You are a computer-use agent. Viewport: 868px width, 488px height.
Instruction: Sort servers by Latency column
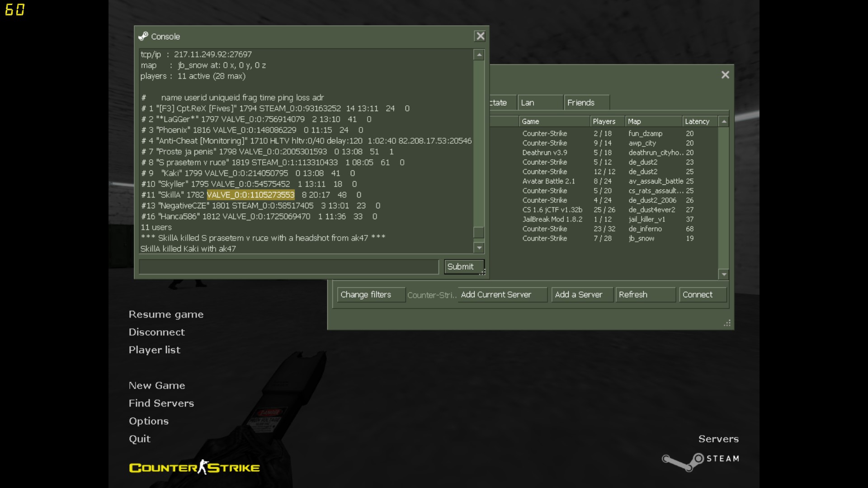[700, 122]
